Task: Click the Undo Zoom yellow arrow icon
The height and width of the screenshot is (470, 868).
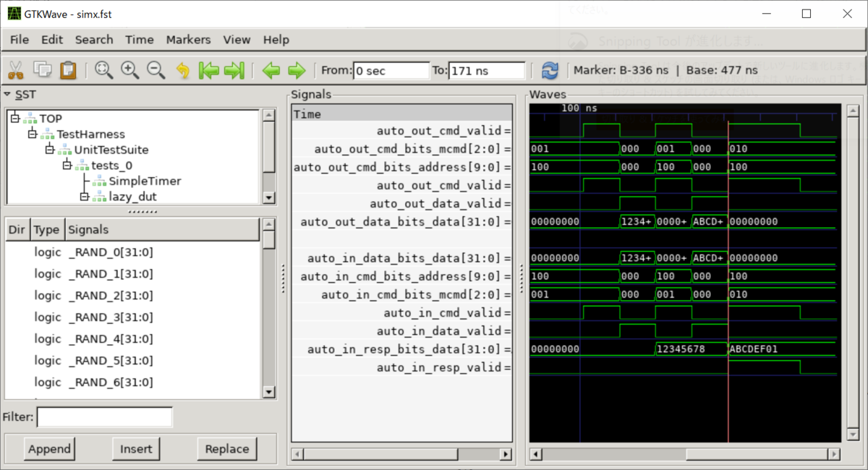Action: coord(183,70)
